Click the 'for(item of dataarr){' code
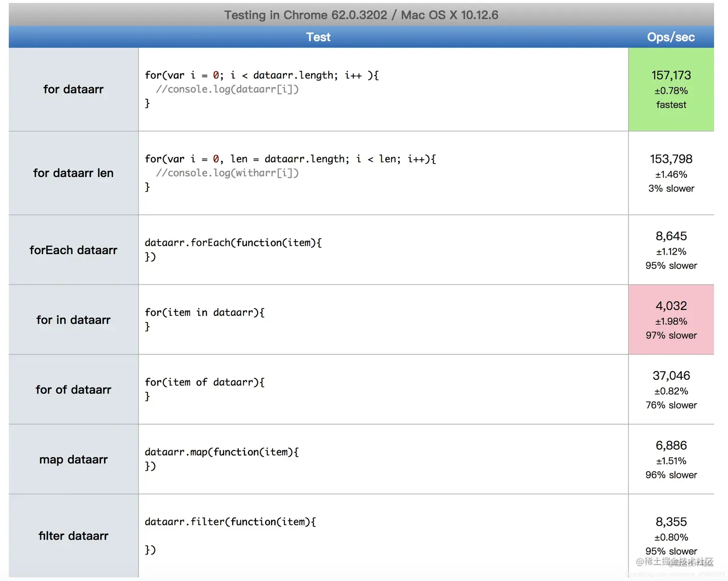This screenshot has width=728, height=581. [205, 382]
